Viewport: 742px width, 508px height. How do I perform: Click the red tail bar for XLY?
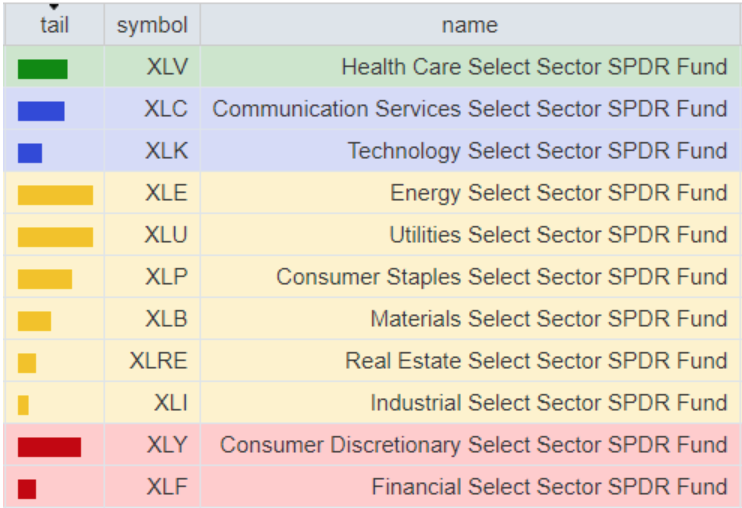click(49, 447)
